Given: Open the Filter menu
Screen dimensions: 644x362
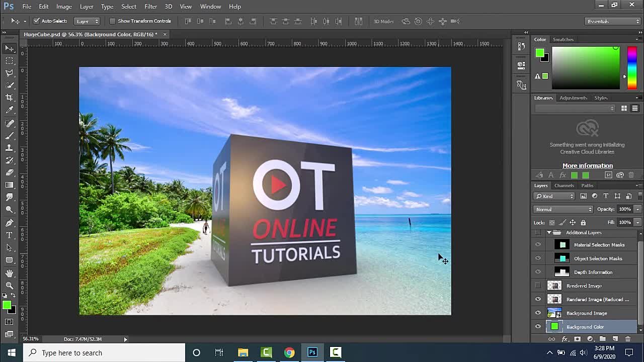Looking at the screenshot, I should 150,7.
